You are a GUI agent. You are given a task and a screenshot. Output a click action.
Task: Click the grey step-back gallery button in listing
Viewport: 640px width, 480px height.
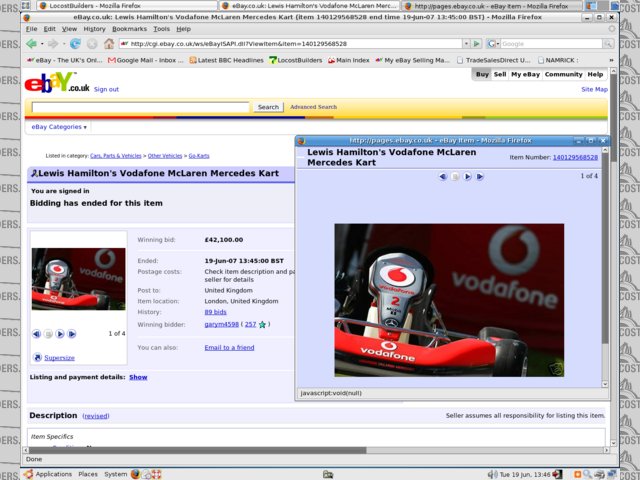tap(48, 334)
